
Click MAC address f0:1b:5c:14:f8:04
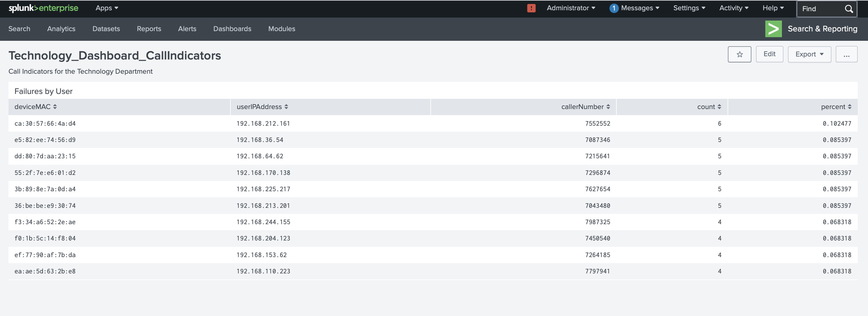[45, 239]
